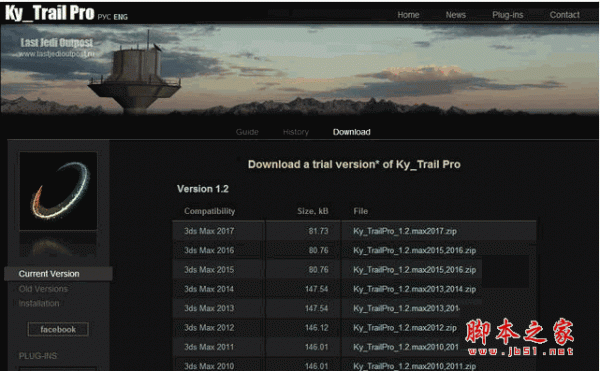Click the facebook button
The image size is (600, 371).
tap(58, 329)
